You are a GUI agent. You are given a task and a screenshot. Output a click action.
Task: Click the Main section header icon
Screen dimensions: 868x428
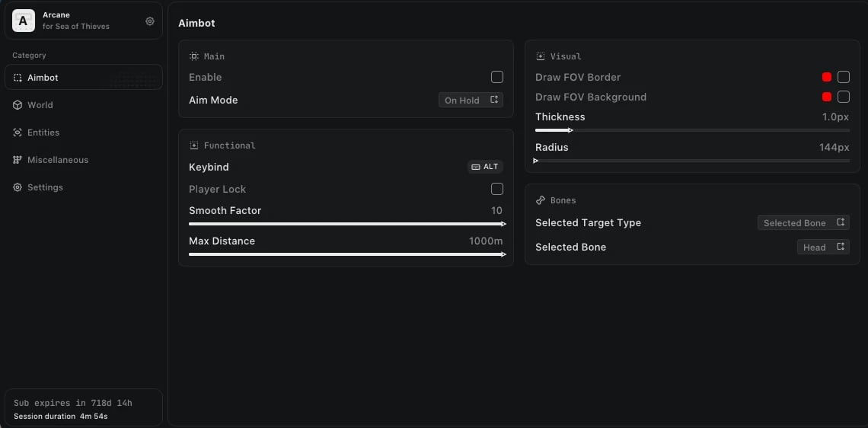pos(194,56)
